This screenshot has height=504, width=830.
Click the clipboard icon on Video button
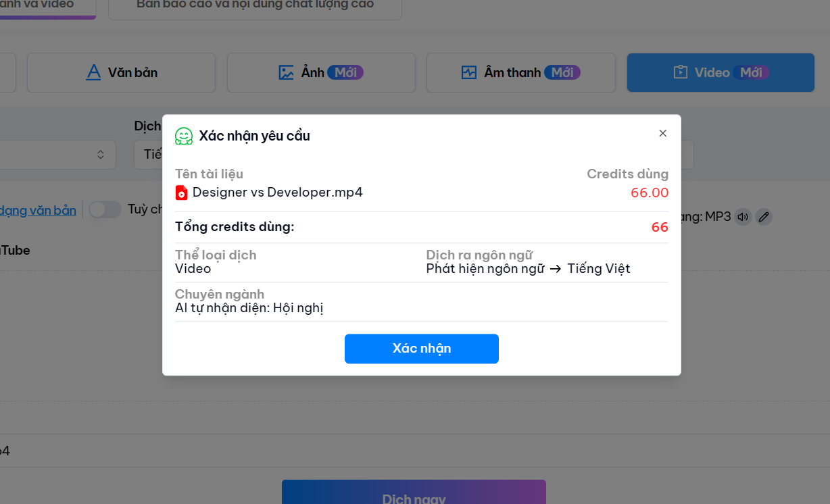click(x=680, y=72)
